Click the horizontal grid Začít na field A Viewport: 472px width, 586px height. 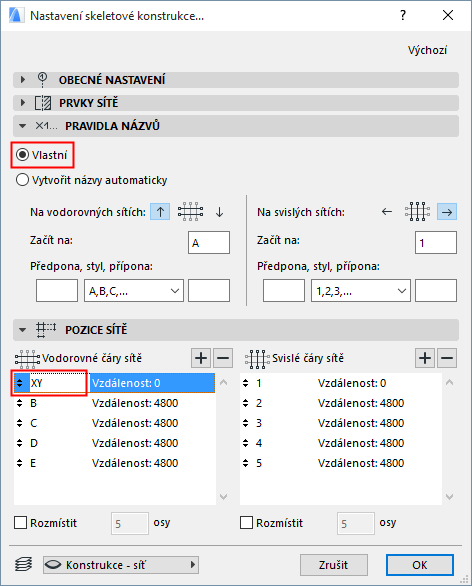209,243
